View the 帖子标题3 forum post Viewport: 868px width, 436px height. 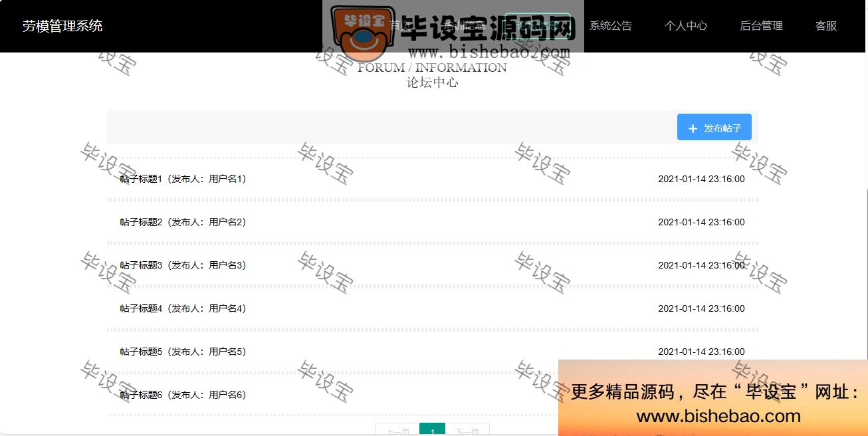coord(183,265)
